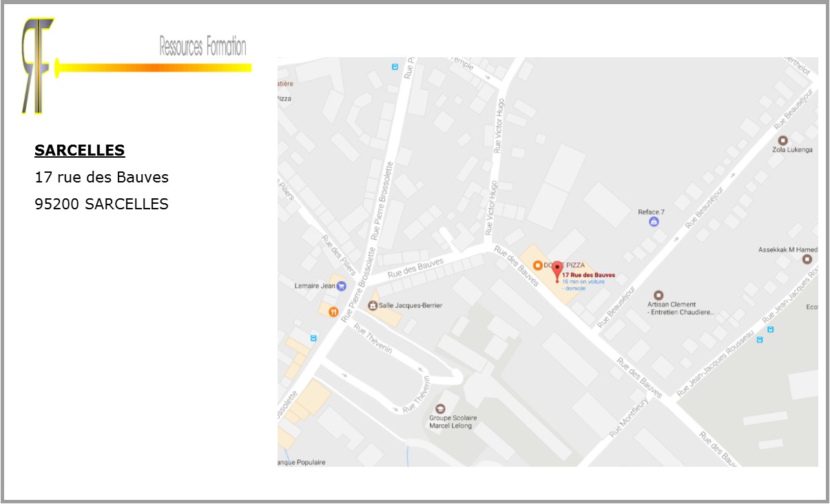The image size is (830, 504).
Task: Click the map image of Sarcelles
Action: [x=548, y=262]
